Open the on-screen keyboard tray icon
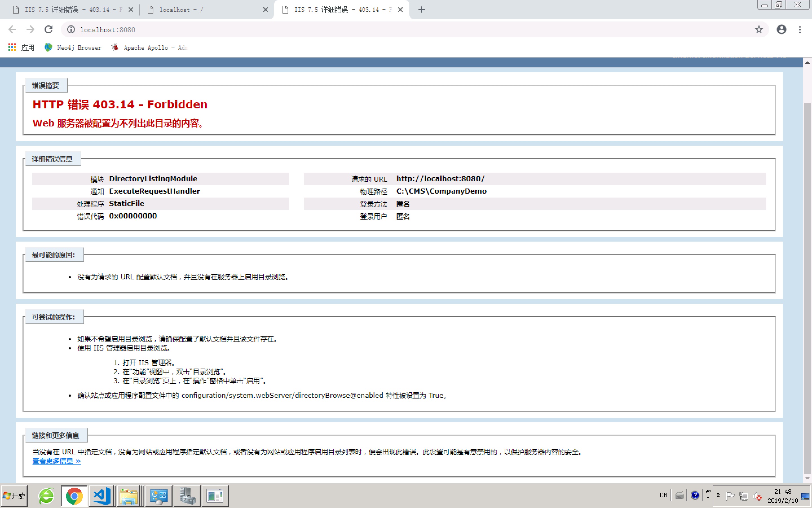 tap(679, 495)
